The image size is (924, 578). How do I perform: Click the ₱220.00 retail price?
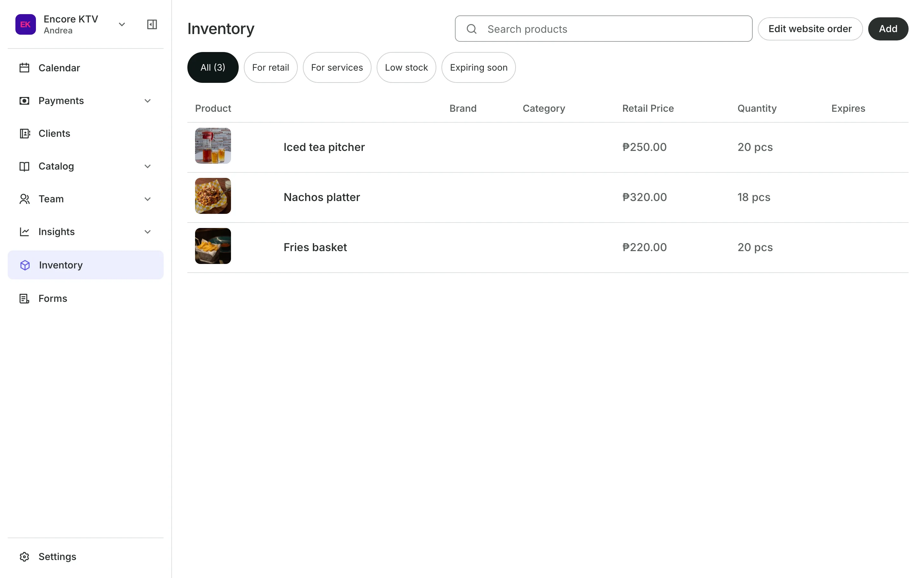coord(645,247)
